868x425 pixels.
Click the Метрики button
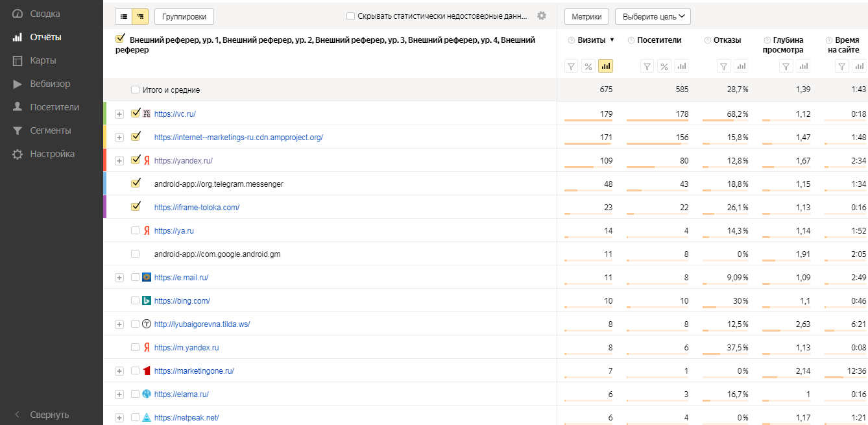click(586, 16)
